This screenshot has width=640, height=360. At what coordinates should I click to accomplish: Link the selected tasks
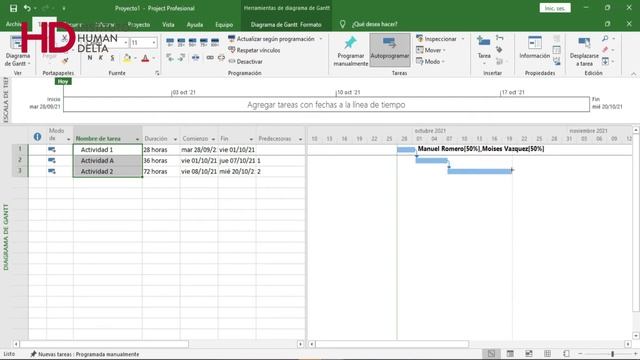210,58
